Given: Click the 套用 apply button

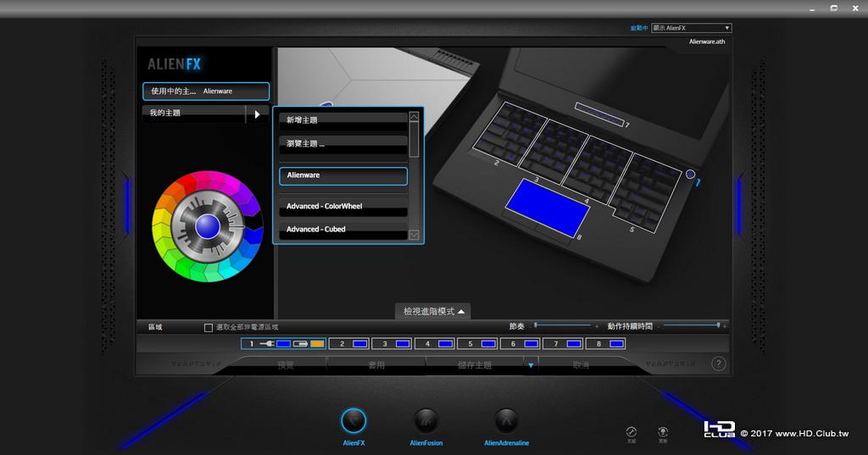Looking at the screenshot, I should click(x=376, y=365).
